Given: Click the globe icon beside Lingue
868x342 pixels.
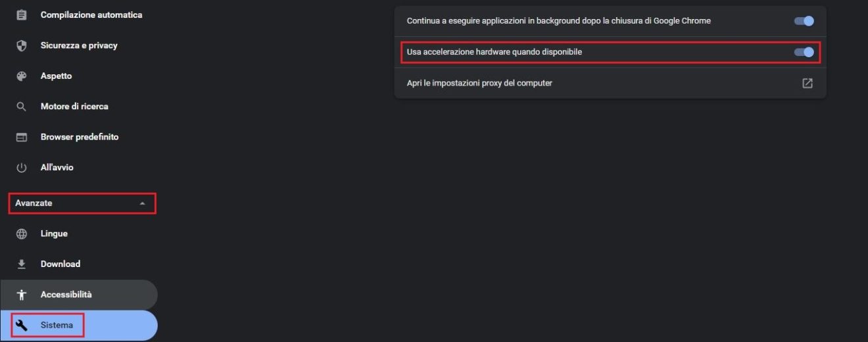Looking at the screenshot, I should click(22, 234).
